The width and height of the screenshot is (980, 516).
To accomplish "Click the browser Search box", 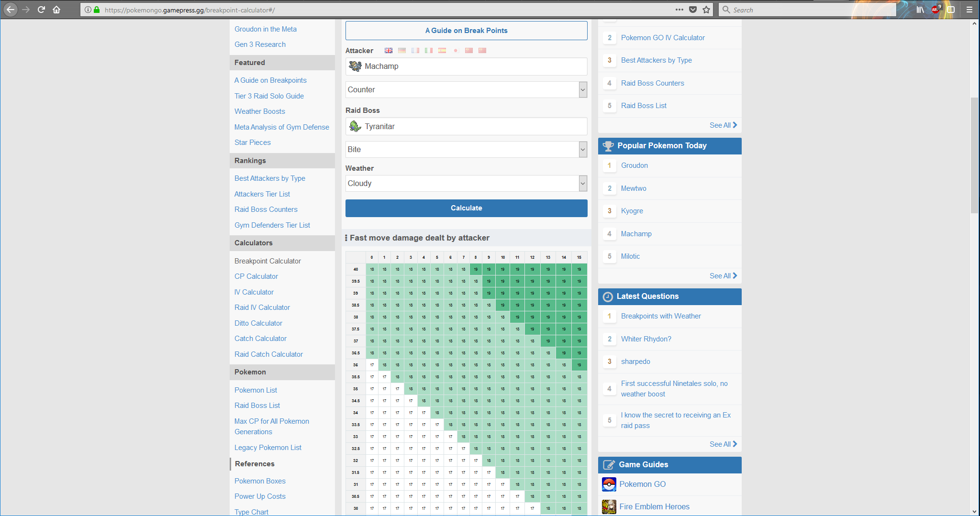I will coord(807,10).
